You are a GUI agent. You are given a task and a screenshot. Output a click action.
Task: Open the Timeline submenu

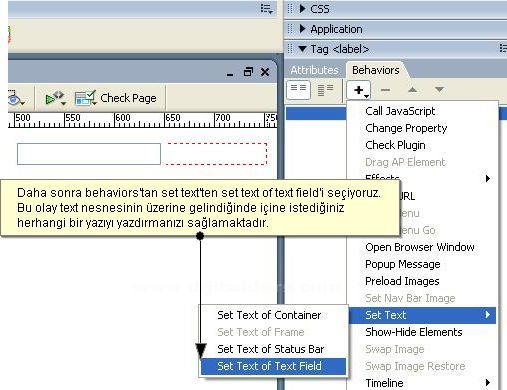click(422, 383)
